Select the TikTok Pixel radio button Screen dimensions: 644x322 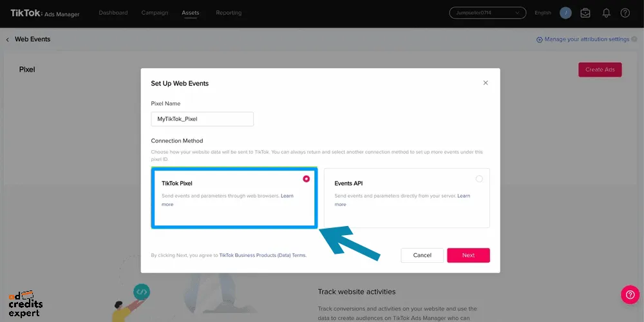pos(306,178)
